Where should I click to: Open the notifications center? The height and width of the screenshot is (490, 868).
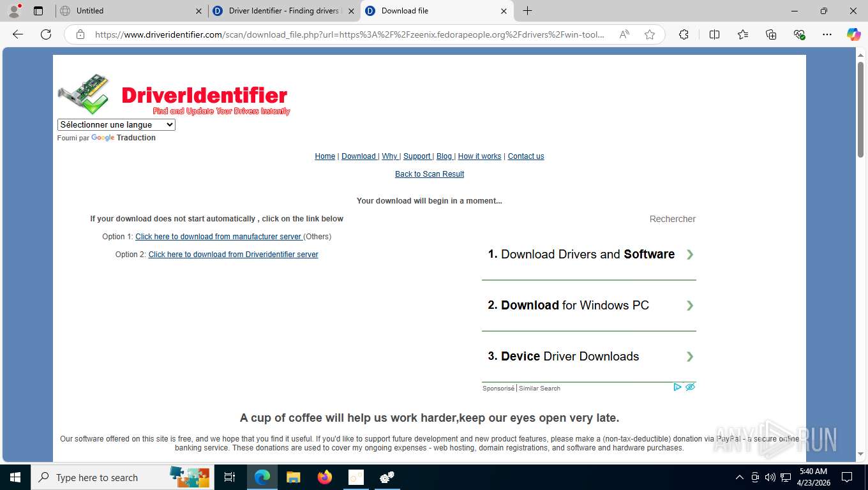click(847, 477)
